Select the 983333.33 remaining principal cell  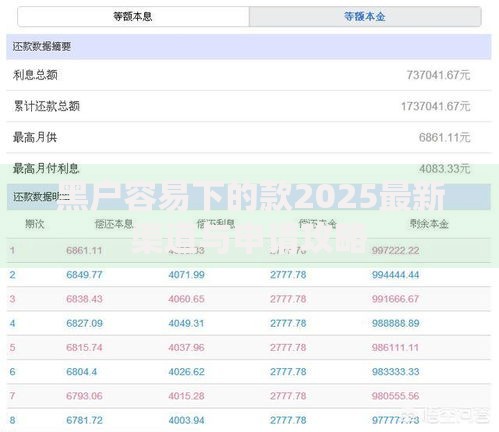click(395, 372)
